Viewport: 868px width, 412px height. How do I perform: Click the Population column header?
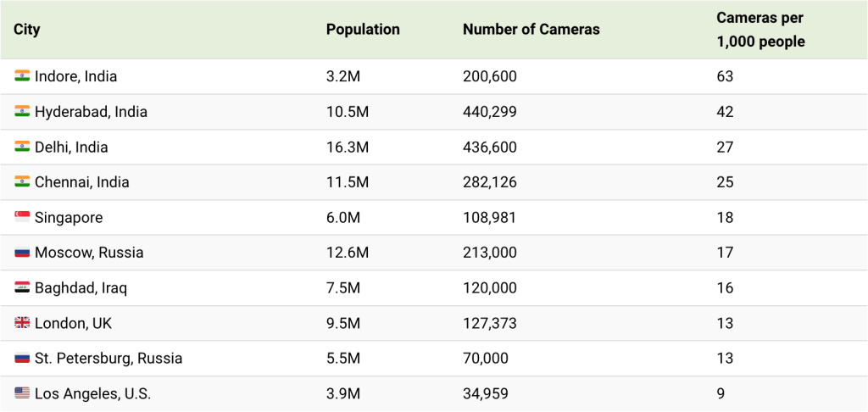click(363, 30)
